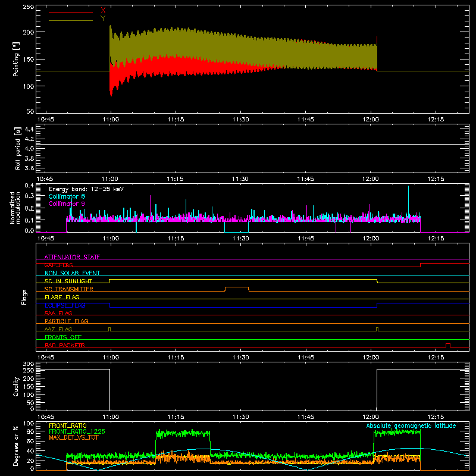This screenshot has width=476, height=476.
Task: Click the 'Roll period [s]' axis label
Action: coord(18,148)
